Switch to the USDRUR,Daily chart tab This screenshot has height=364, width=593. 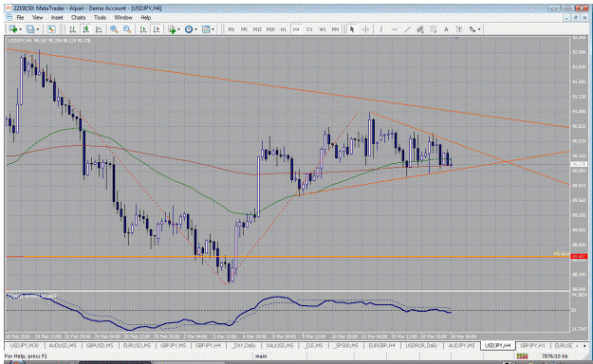coord(421,346)
